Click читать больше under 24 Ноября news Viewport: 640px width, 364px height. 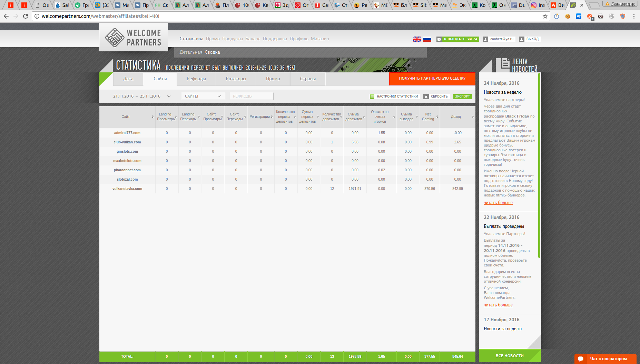click(x=498, y=203)
